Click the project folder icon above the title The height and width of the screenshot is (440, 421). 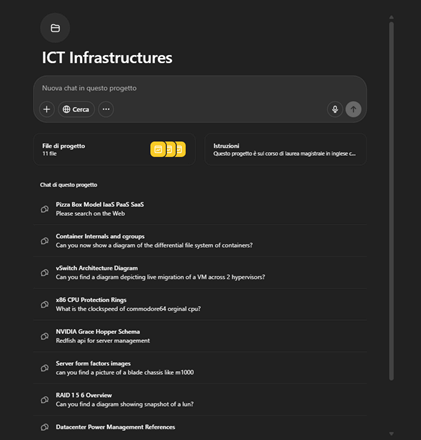point(55,28)
